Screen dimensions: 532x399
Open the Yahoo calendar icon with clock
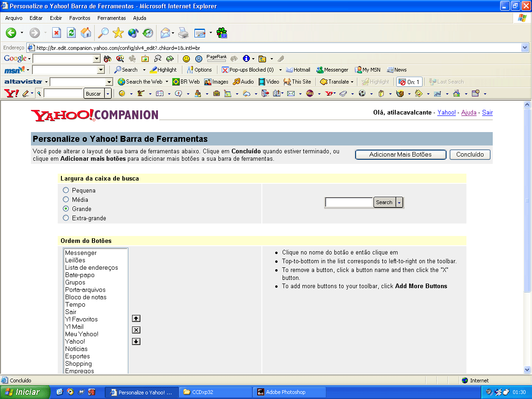[x=476, y=93]
